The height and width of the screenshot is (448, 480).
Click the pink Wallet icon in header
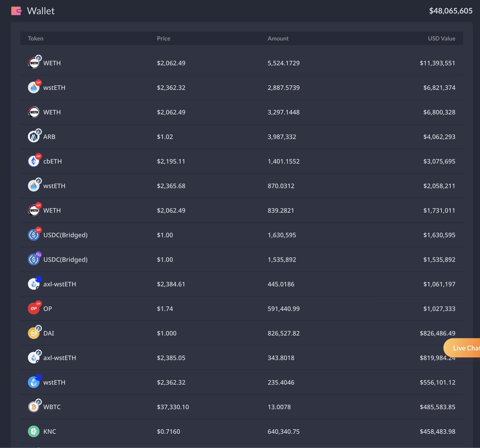[16, 11]
